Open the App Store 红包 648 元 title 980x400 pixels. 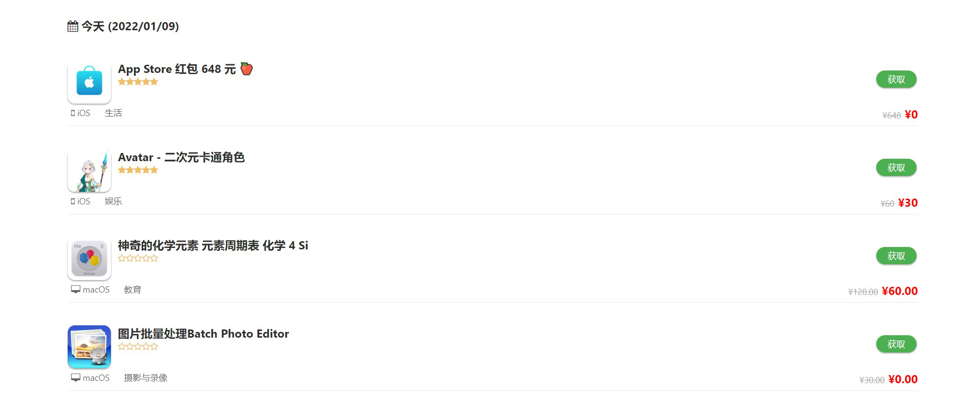point(177,69)
